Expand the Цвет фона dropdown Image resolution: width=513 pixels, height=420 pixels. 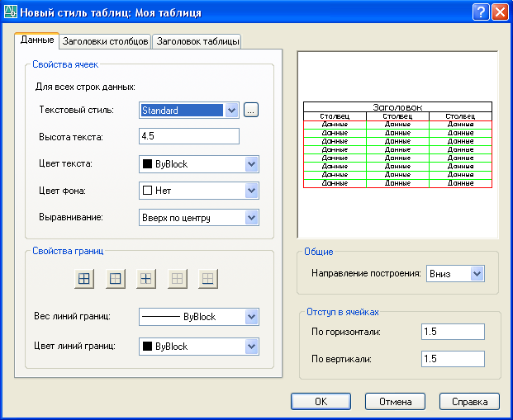click(251, 191)
